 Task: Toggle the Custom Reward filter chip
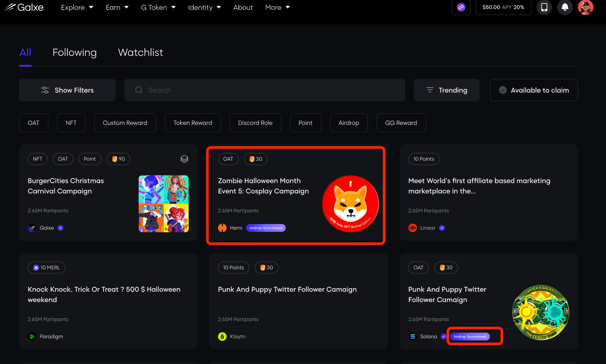(x=125, y=123)
